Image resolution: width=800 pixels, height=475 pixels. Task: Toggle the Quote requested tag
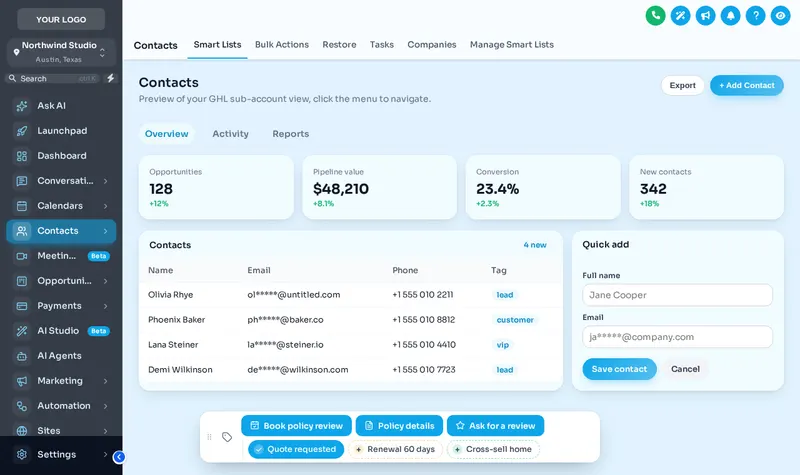click(296, 449)
